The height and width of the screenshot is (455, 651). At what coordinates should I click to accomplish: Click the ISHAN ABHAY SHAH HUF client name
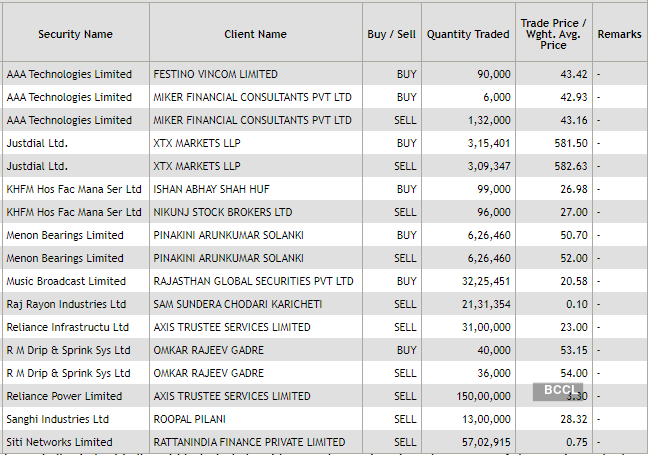click(210, 189)
